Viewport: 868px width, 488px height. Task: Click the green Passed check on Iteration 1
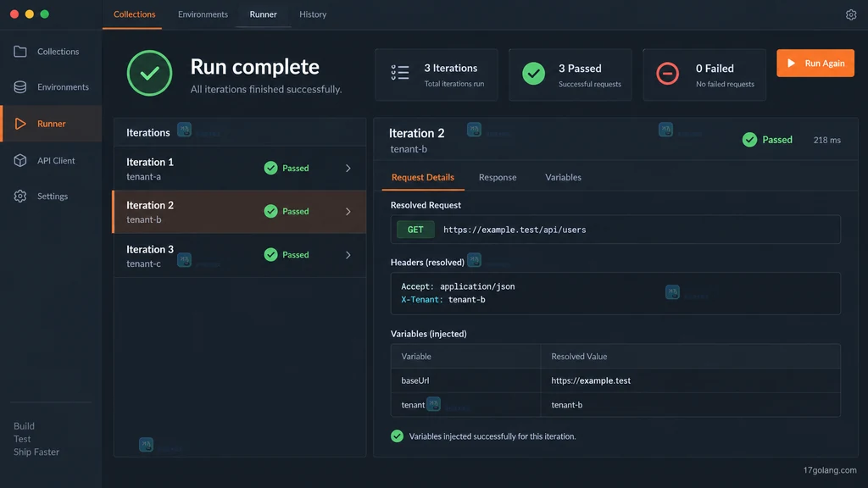pyautogui.click(x=270, y=169)
